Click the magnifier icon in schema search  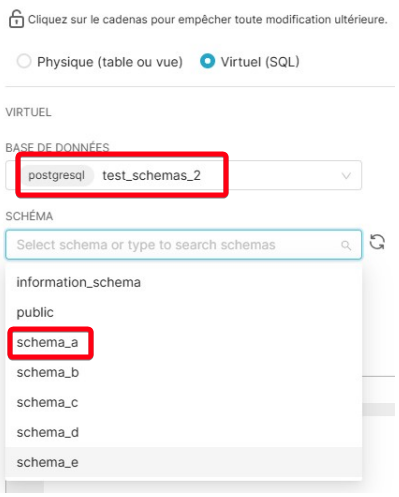346,246
